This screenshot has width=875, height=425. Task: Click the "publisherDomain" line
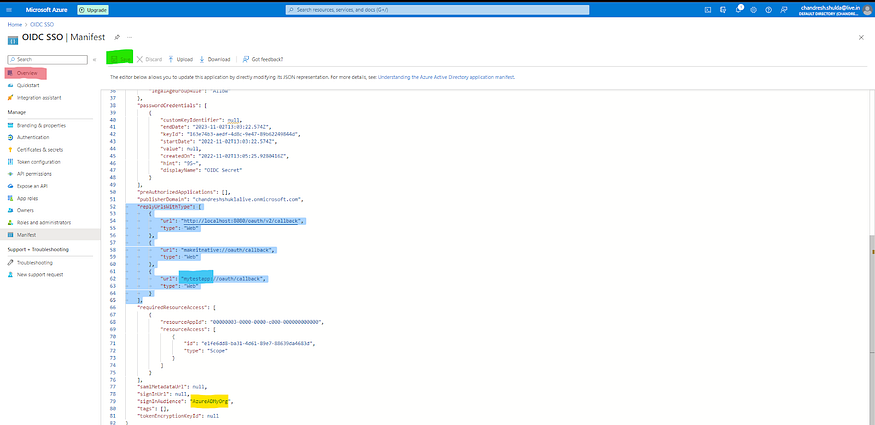pos(220,199)
